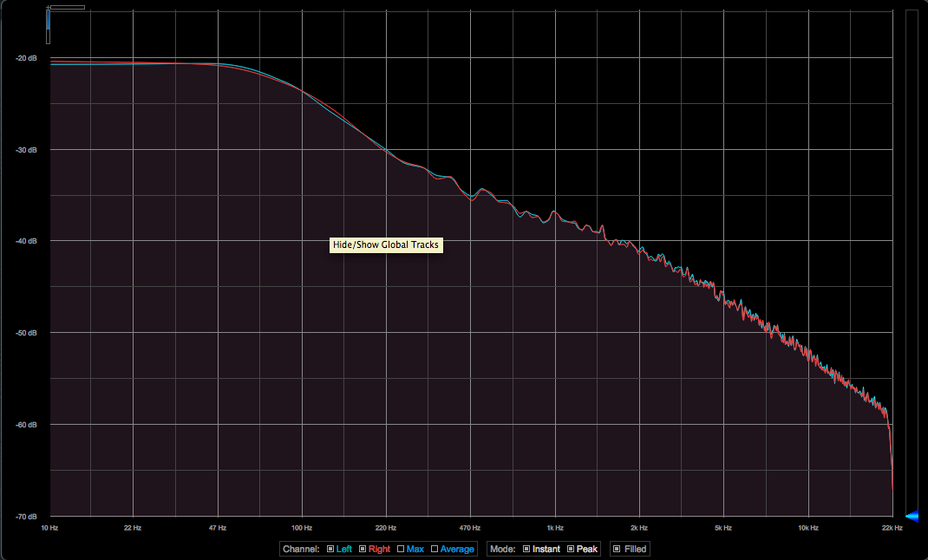Click the vertical zoom slider with blue fill
The width and height of the screenshot is (928, 560).
point(48,27)
